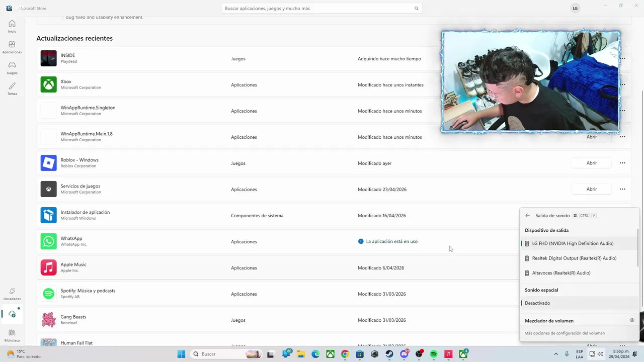Click the 'Human Fall Flat' app name
The image size is (644, 362).
coord(76,343)
